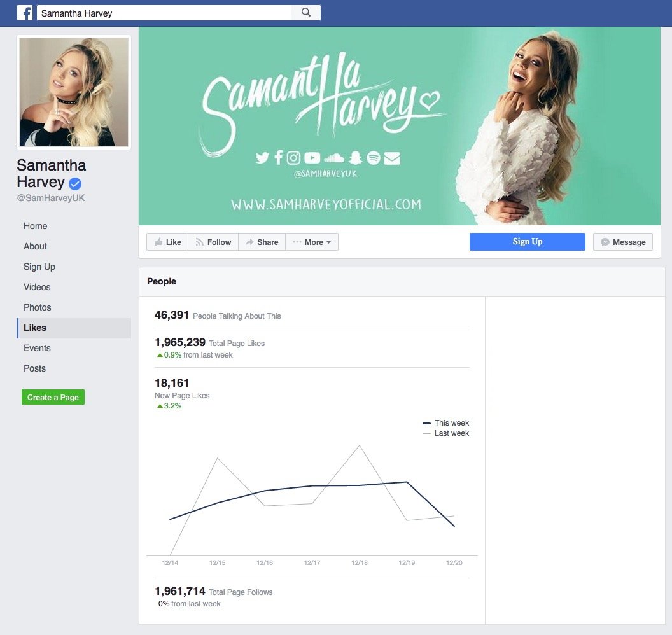Click the Twitter icon in cover banner
The width and height of the screenshot is (672, 635).
pyautogui.click(x=262, y=158)
